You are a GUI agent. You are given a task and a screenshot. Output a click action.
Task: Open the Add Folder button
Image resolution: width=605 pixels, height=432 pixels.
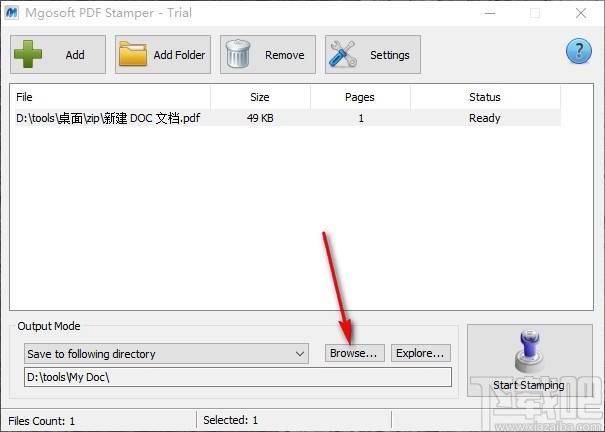click(163, 54)
